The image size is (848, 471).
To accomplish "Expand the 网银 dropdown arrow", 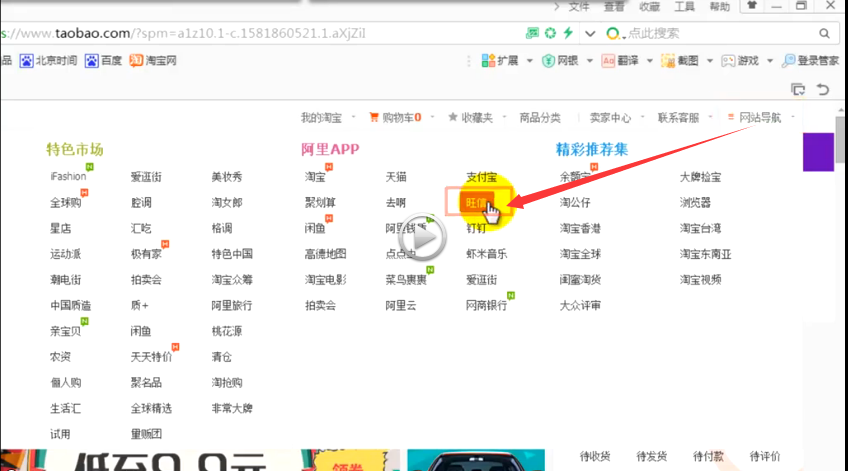I will [x=589, y=61].
